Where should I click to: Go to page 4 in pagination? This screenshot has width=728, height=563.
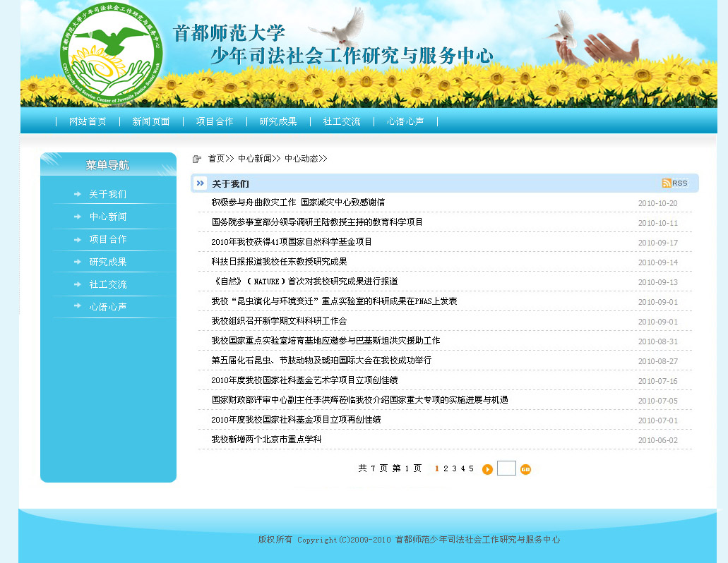(x=463, y=469)
